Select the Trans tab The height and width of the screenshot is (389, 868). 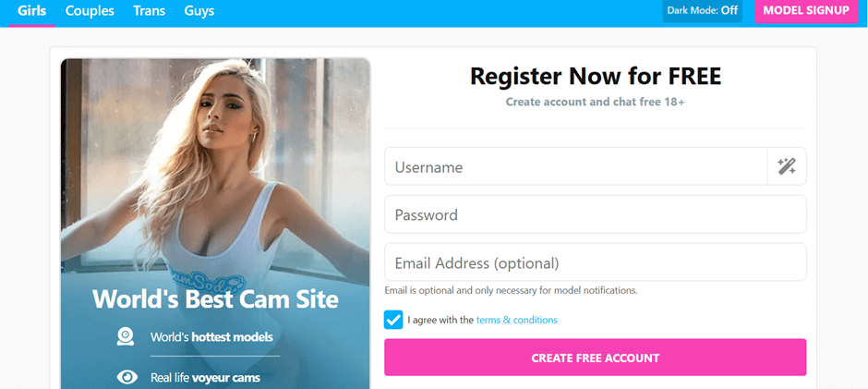(150, 10)
